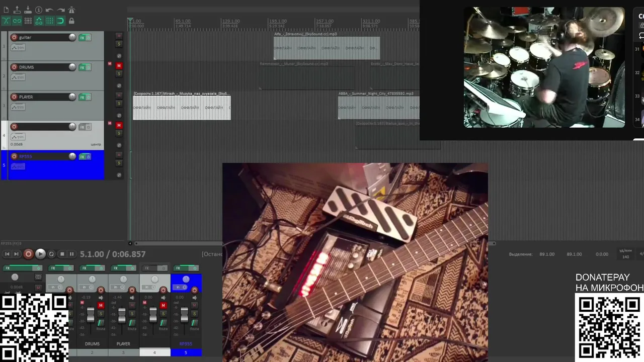The height and width of the screenshot is (362, 644).
Task: Click DRUMS volume fader in mixer
Action: (x=91, y=315)
